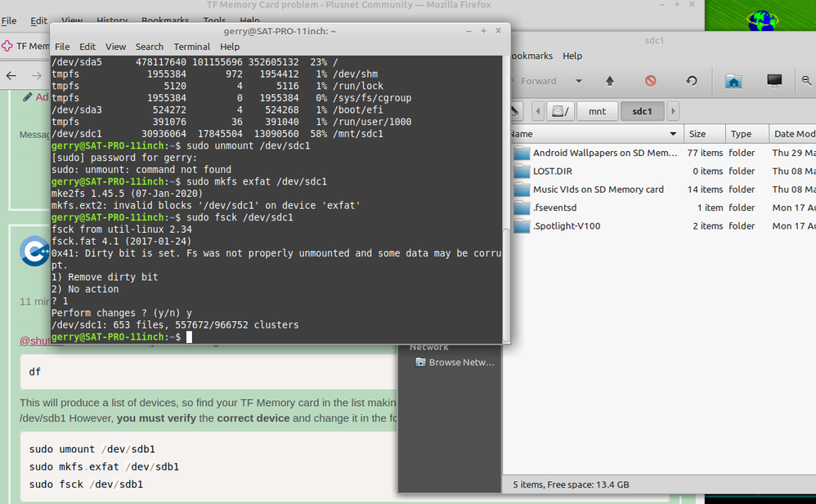Click the Name column sort arrow
816x504 pixels.
674,134
